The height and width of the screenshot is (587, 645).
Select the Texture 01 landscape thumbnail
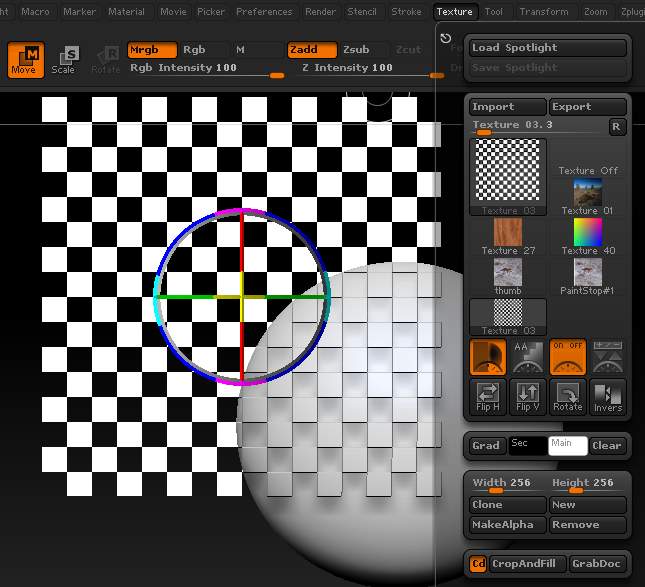[588, 197]
